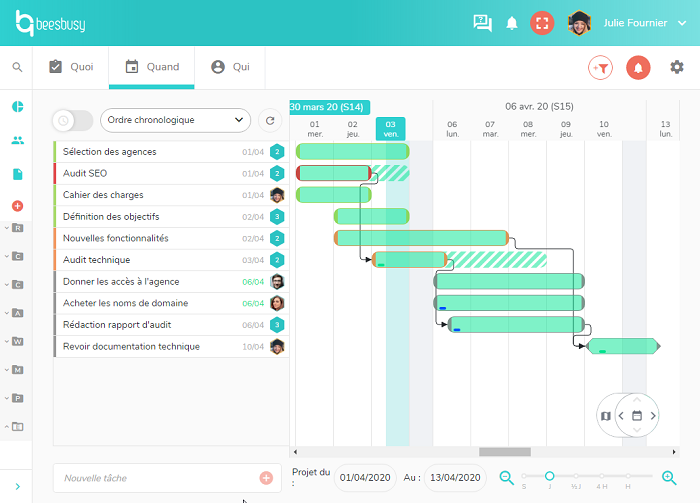Click the search magnifier icon
The height and width of the screenshot is (503, 700).
click(x=17, y=67)
